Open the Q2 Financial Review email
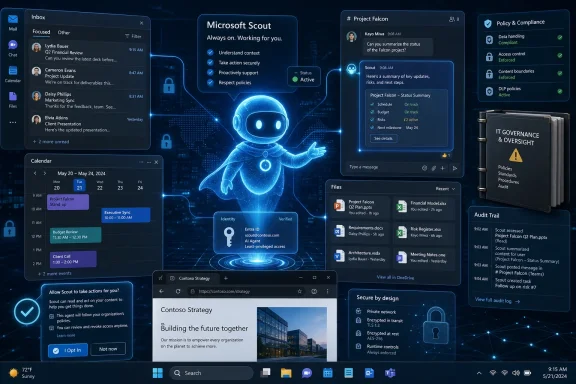The image size is (576, 384). tap(87, 52)
